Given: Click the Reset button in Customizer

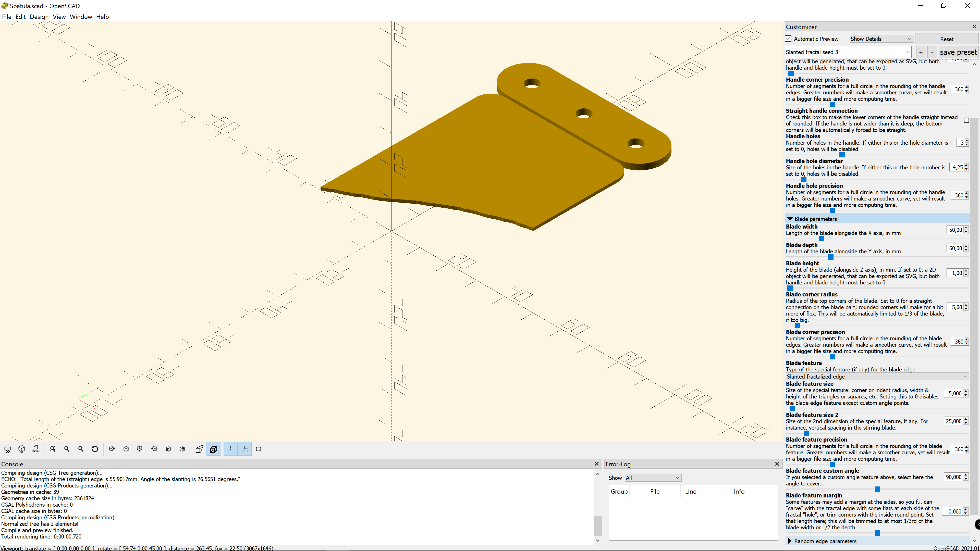Looking at the screenshot, I should [x=947, y=39].
